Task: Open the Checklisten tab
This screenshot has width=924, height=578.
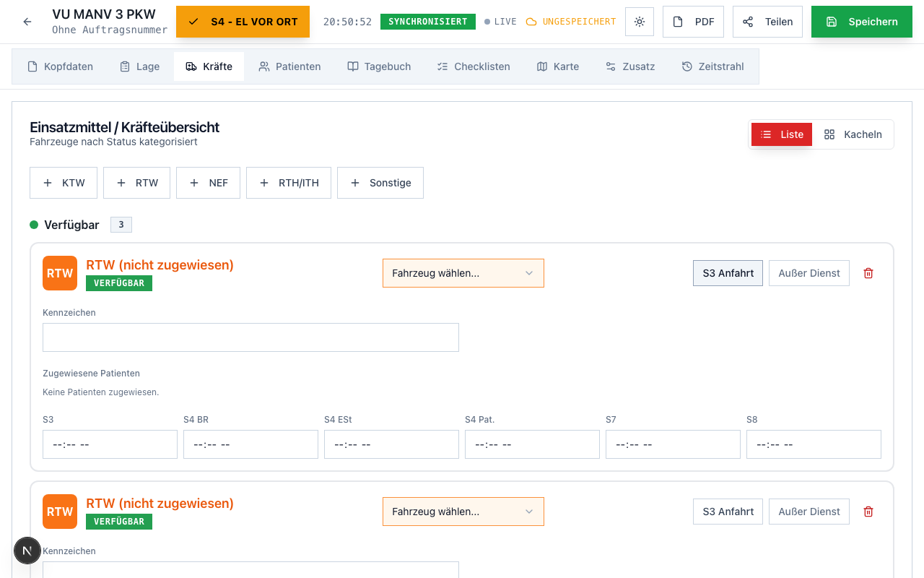Action: point(474,66)
